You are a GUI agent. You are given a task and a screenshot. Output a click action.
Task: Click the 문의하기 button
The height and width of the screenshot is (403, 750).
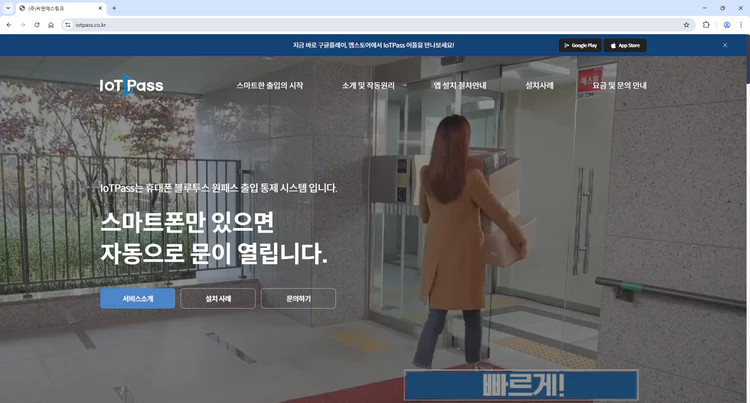click(x=298, y=299)
